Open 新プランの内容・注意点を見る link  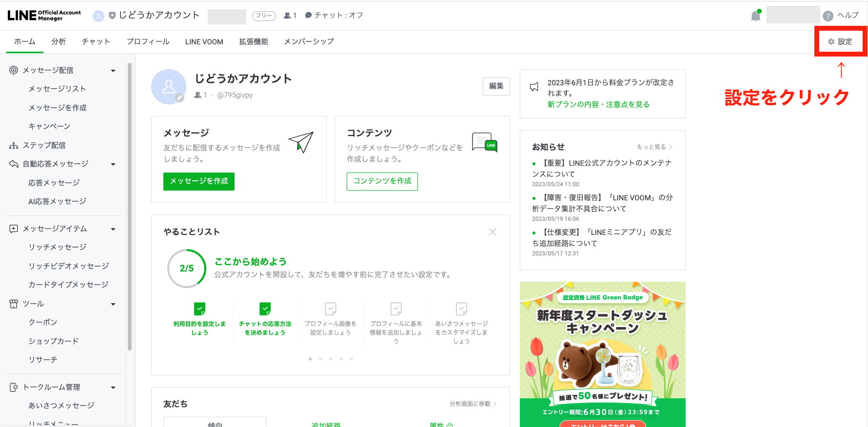click(598, 104)
